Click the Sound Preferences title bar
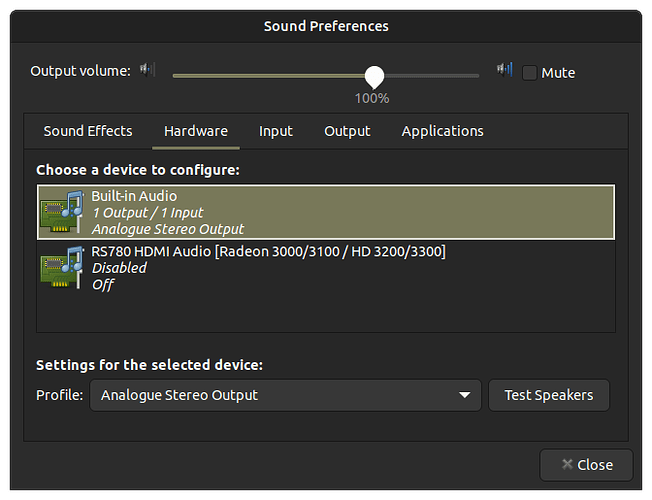 pos(326,26)
